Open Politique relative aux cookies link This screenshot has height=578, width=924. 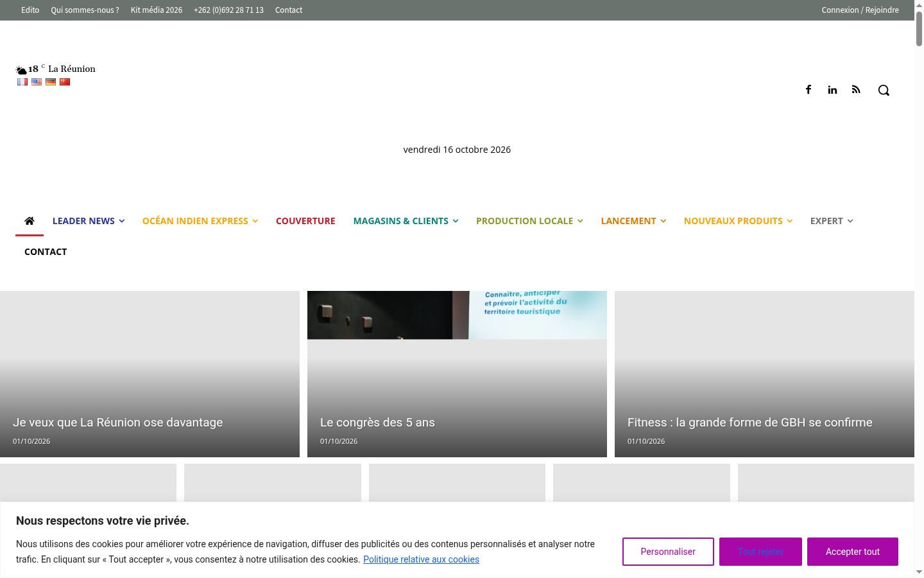coord(421,559)
